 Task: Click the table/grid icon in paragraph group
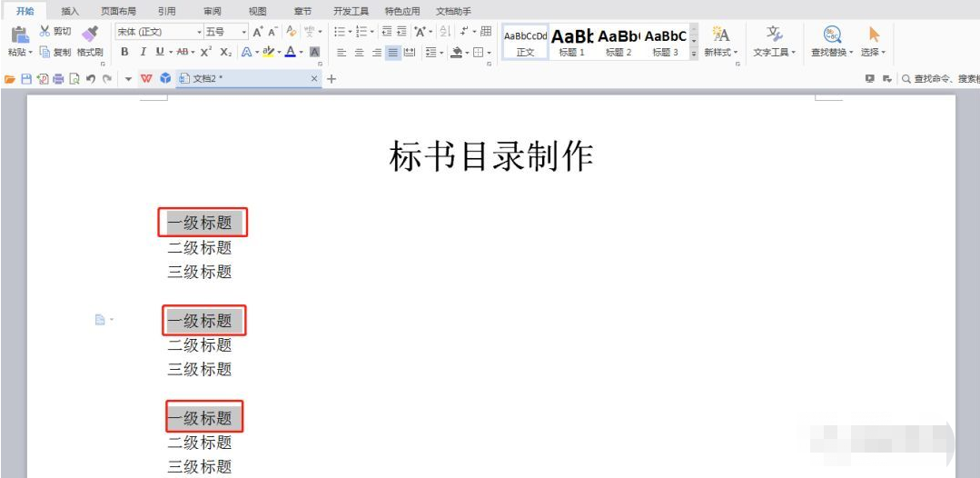(x=486, y=31)
